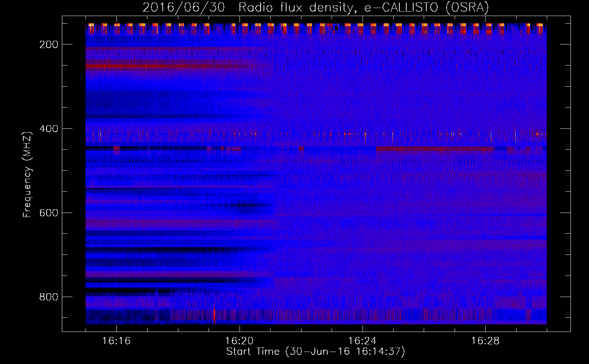The image size is (589, 364).
Task: Click the 600 frequency tick label
Action: (x=48, y=213)
